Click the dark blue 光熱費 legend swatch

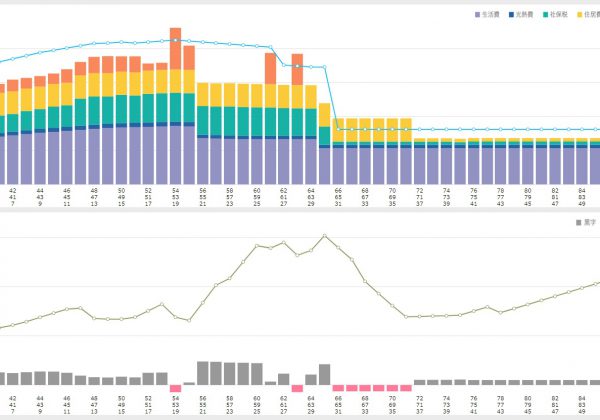coord(511,15)
